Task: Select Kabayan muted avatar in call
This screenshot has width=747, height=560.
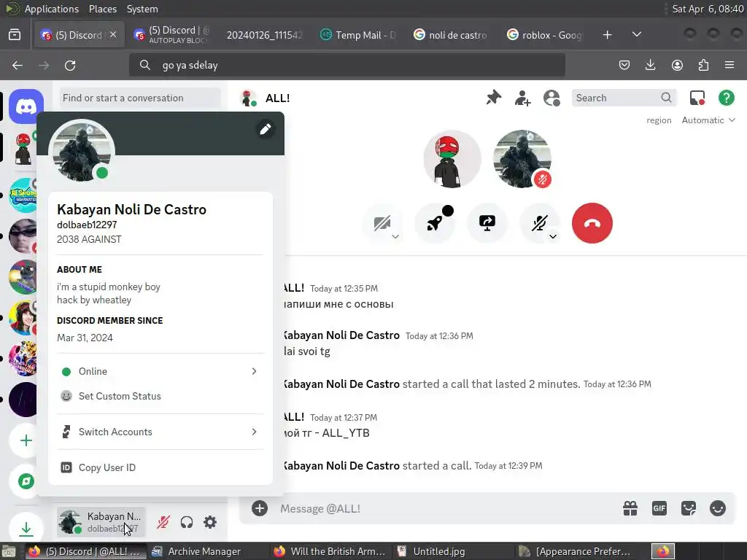Action: point(522,158)
